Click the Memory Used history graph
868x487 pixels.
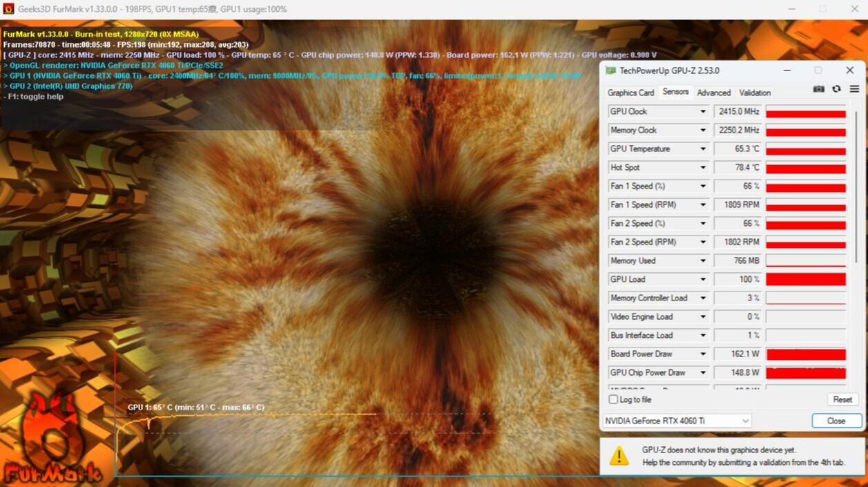[806, 260]
